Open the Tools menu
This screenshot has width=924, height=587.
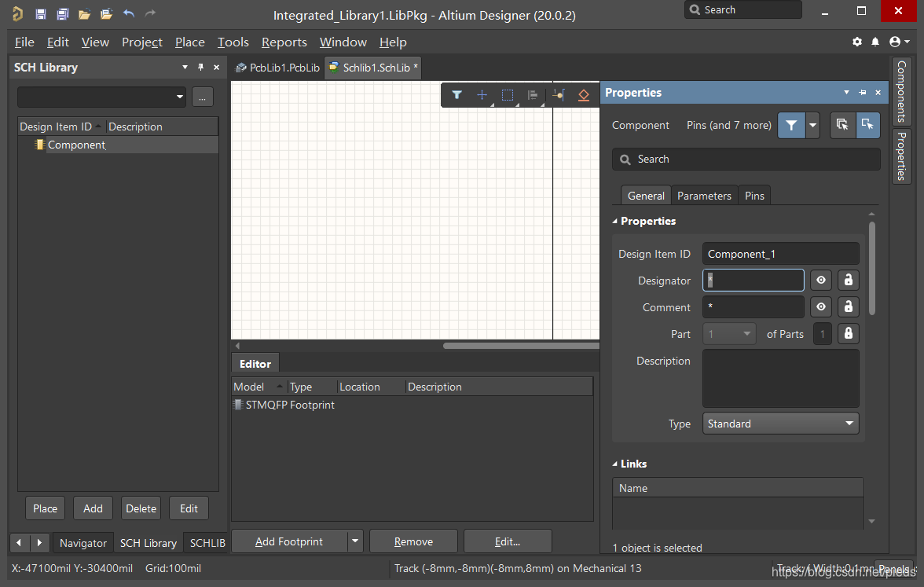coord(233,42)
